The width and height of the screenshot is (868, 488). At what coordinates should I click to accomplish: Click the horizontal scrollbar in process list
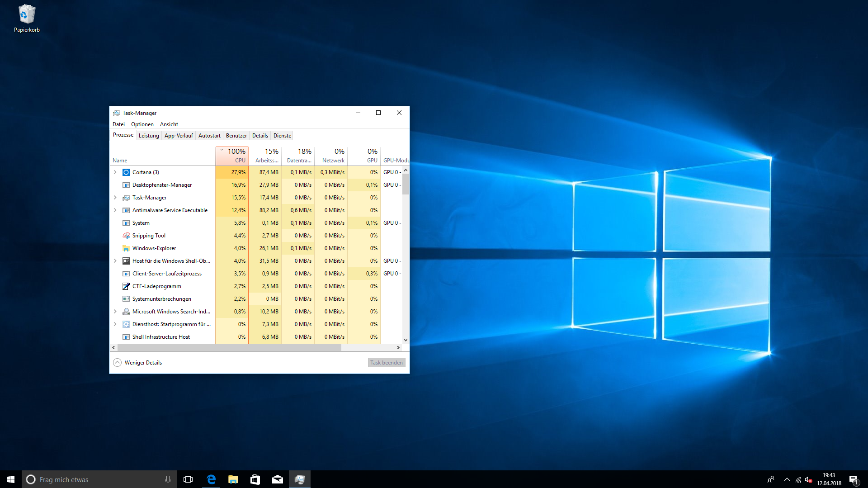coord(230,348)
